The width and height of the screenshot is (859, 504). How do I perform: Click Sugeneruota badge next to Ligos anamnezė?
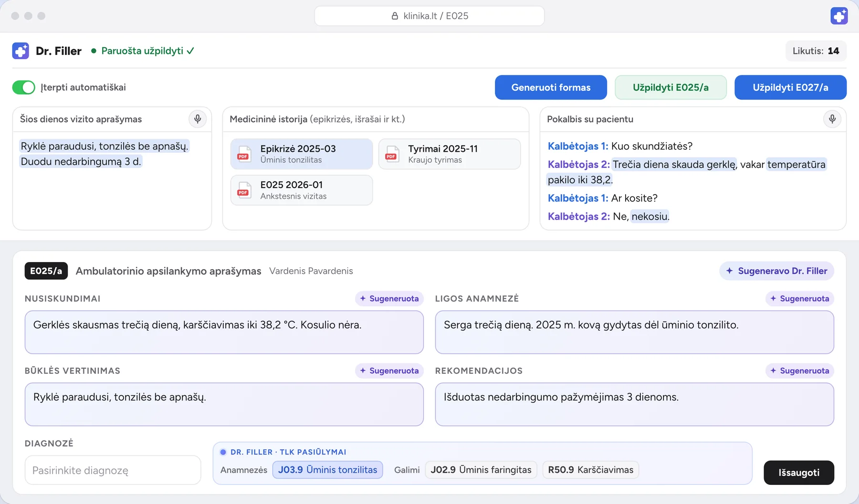(800, 298)
